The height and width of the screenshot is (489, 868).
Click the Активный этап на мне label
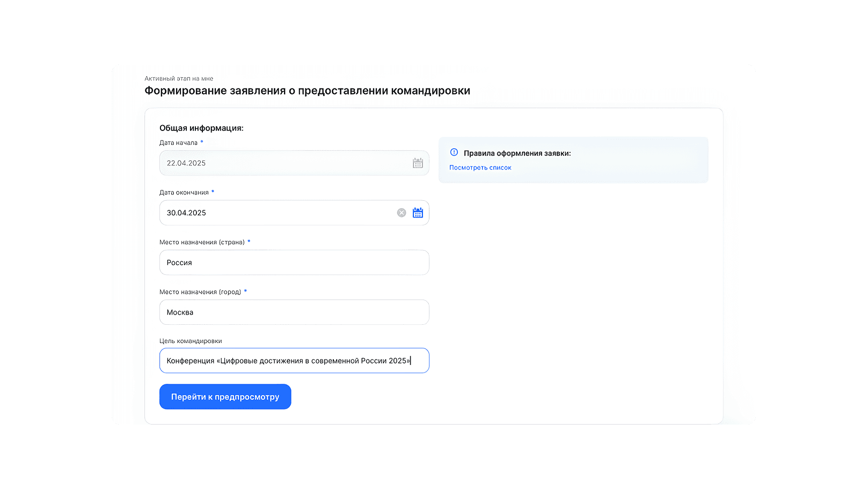(179, 78)
